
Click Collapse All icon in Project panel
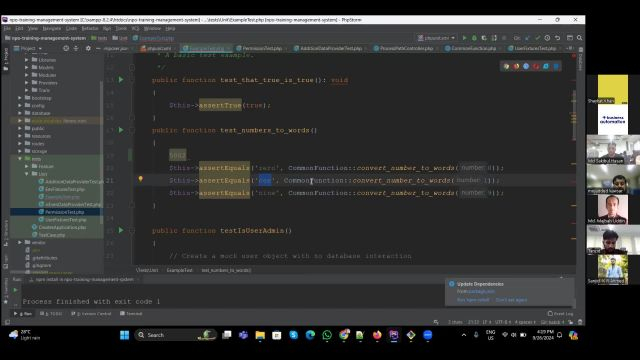click(76, 48)
